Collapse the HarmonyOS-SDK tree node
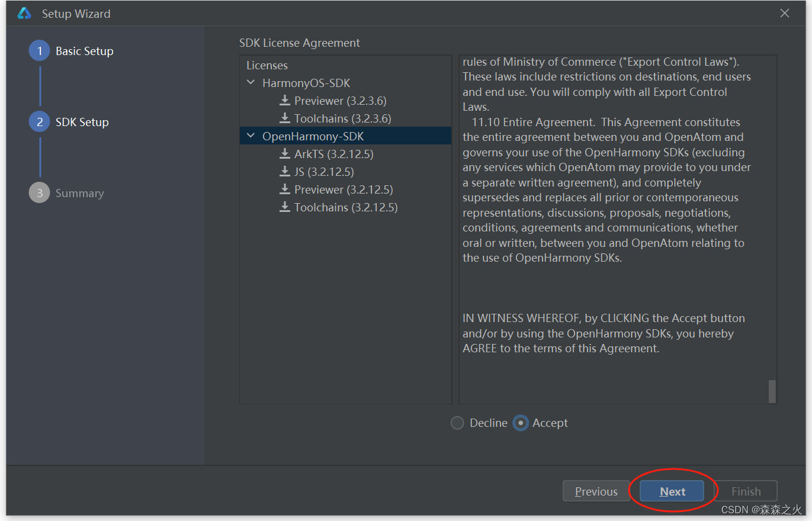The image size is (812, 521). point(251,83)
